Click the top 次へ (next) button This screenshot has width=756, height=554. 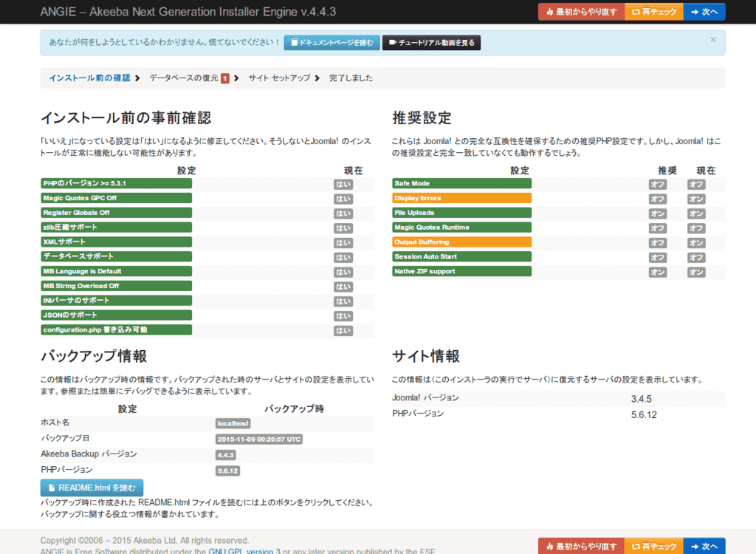704,12
